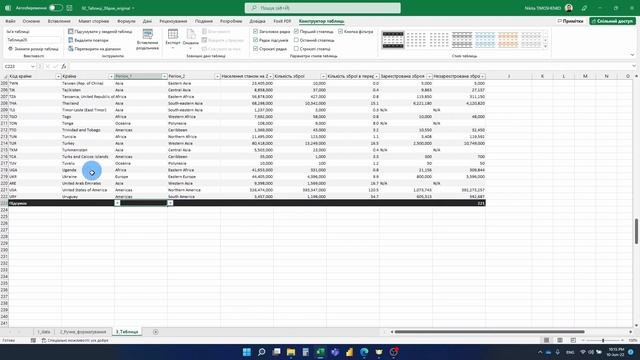
Task: Switch to Page Break Preview icon
Action: (x=573, y=340)
